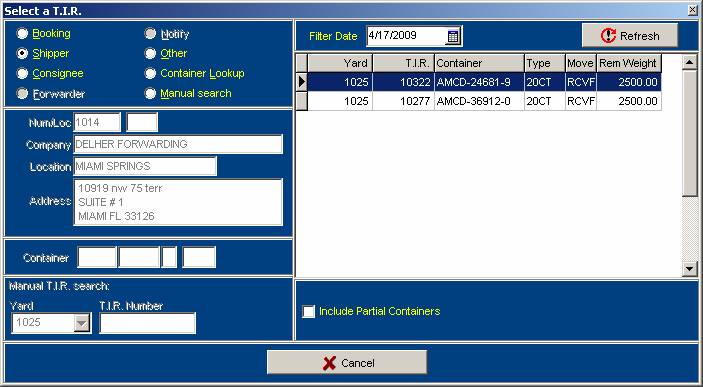
Task: Click the Rem Weight column header
Action: (x=629, y=63)
